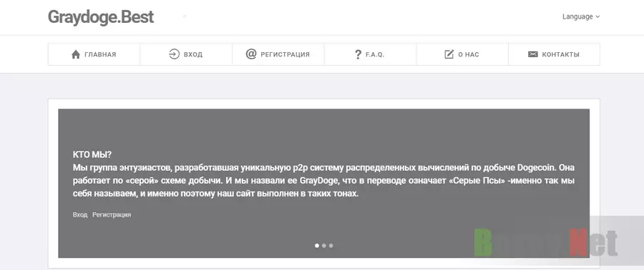
Task: Open the ВХОД menu item
Action: click(x=186, y=54)
